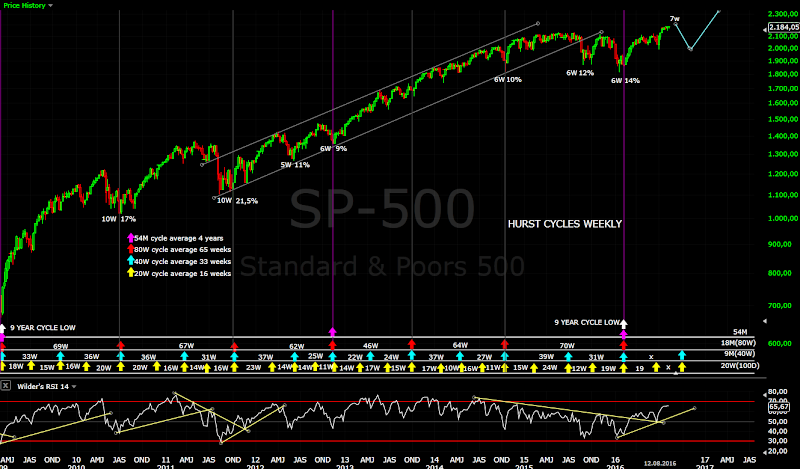Click the cyan arrow in the 40W cycle legend
800x469 pixels.
point(131,261)
